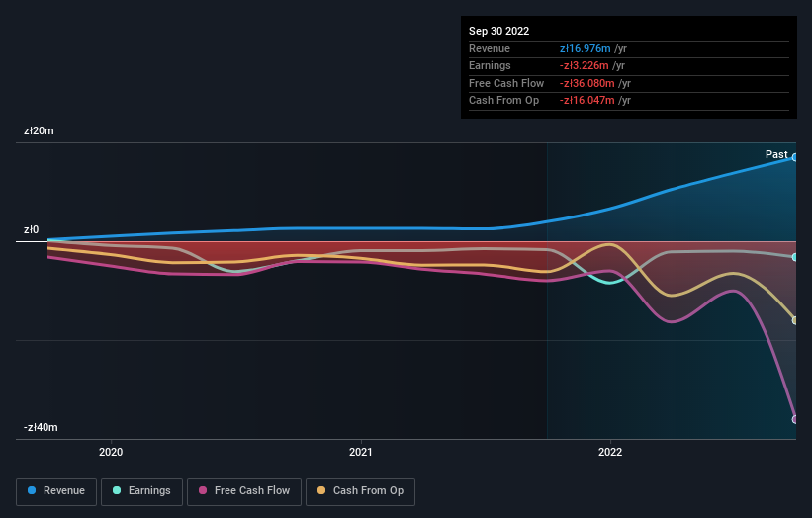Click the -zł40m axis label
The height and width of the screenshot is (518, 812).
41,427
